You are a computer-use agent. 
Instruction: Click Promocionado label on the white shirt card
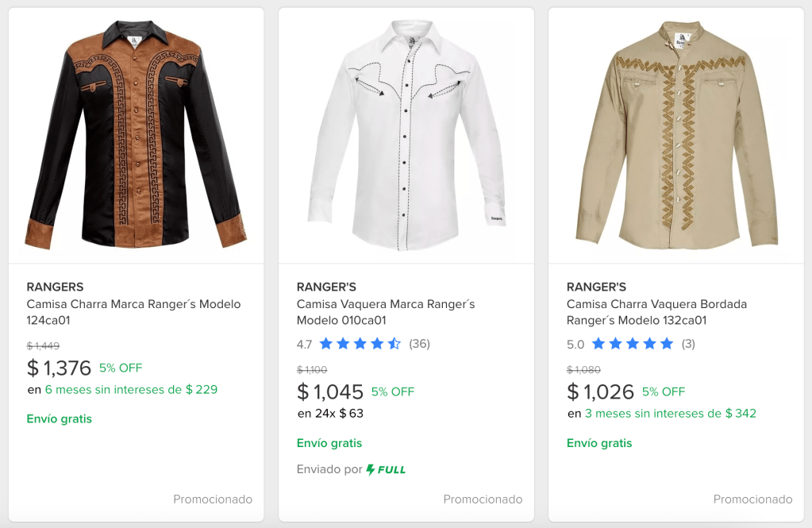click(483, 499)
